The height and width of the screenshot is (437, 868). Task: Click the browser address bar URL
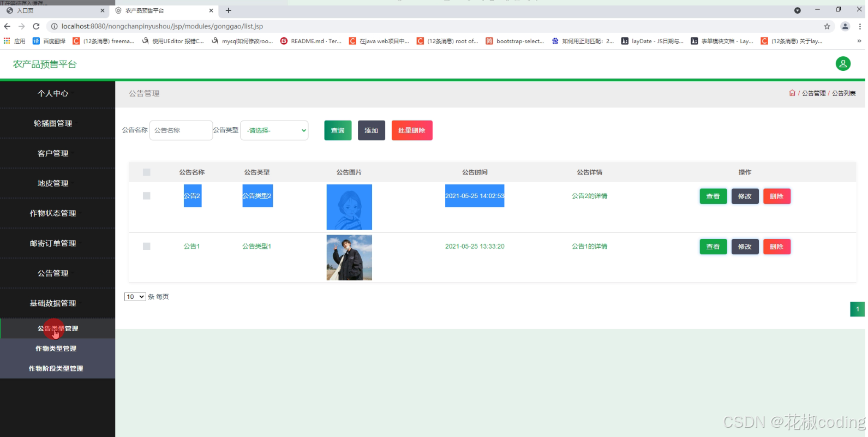point(162,26)
